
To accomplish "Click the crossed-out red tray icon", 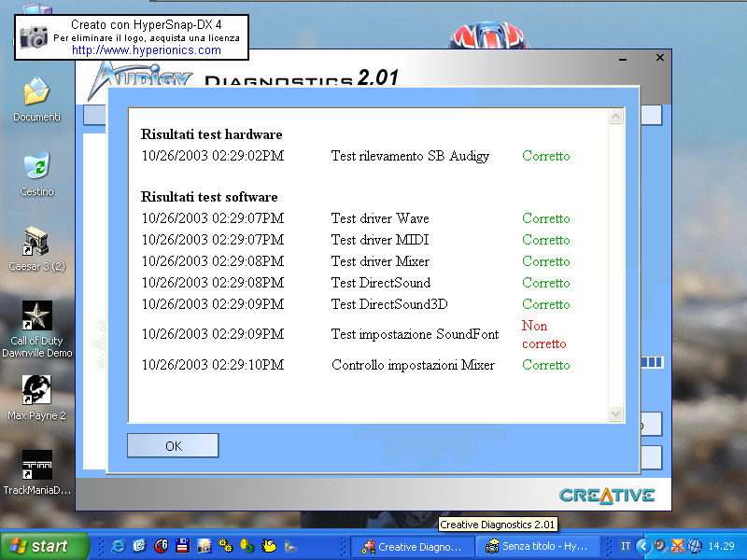I will (x=677, y=546).
